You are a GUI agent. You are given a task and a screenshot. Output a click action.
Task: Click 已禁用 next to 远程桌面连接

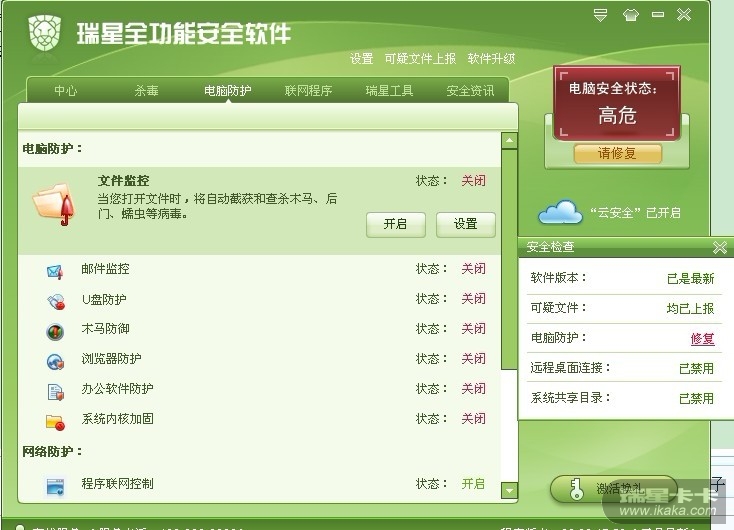click(x=696, y=368)
